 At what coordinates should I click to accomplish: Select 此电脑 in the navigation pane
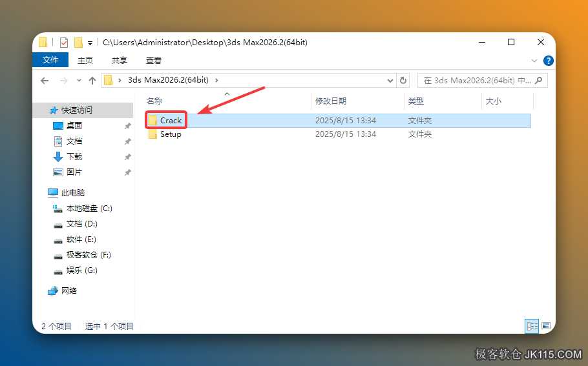[x=73, y=193]
